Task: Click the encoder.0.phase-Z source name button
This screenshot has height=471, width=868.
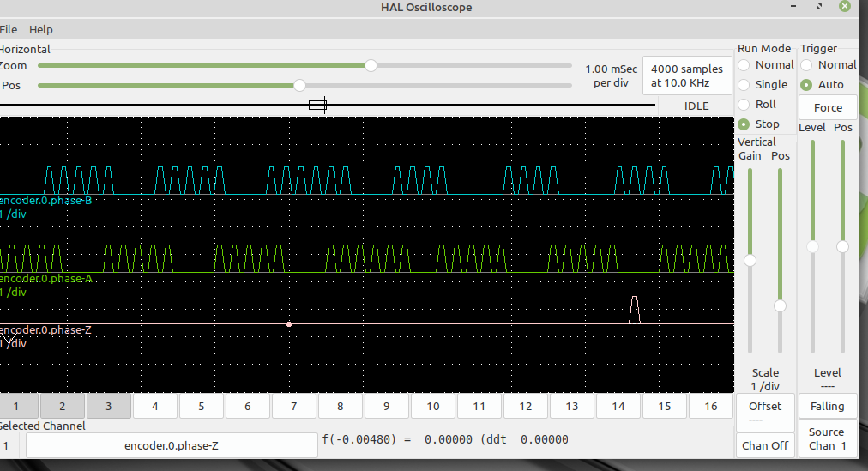Action: (172, 445)
